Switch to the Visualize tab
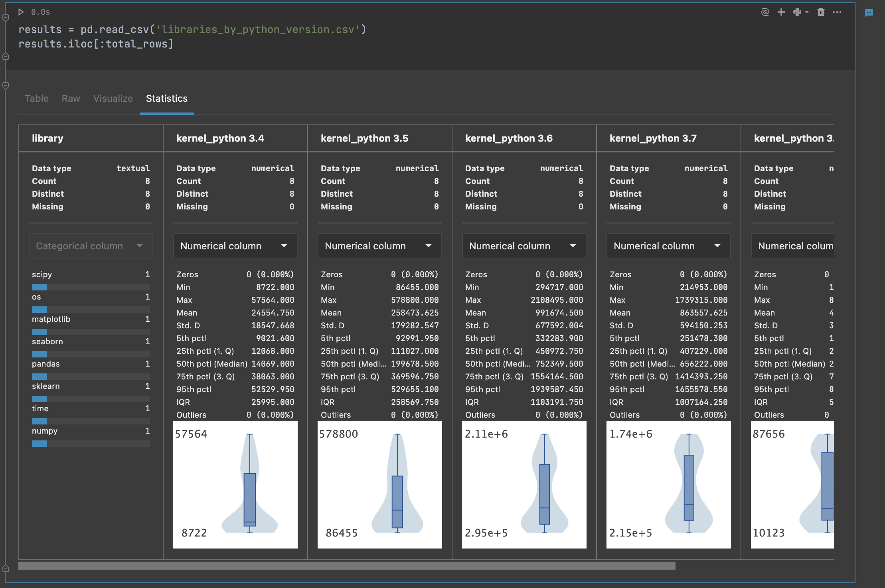Screen dimensions: 885x588 (x=113, y=99)
